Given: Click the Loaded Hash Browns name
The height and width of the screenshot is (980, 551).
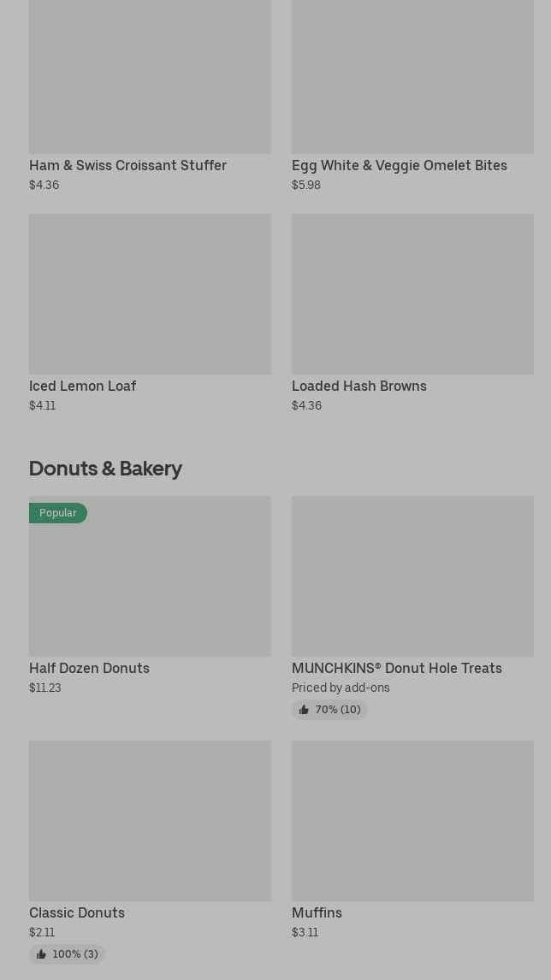Looking at the screenshot, I should [x=359, y=387].
